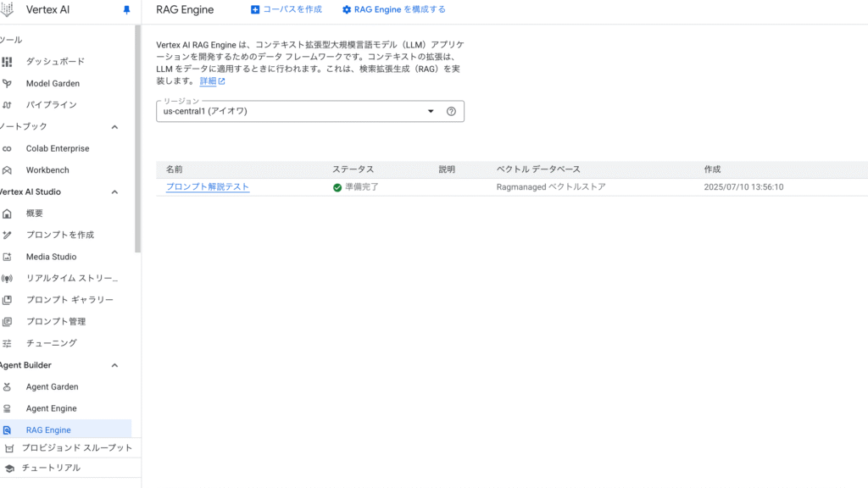868x488 pixels.
Task: Click the Vertex AI product title
Action: [x=47, y=10]
